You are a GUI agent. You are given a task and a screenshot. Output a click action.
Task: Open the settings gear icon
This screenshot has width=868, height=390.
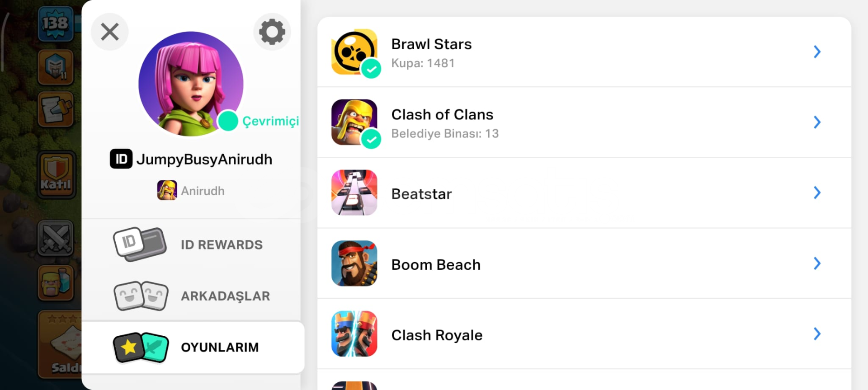point(272,32)
